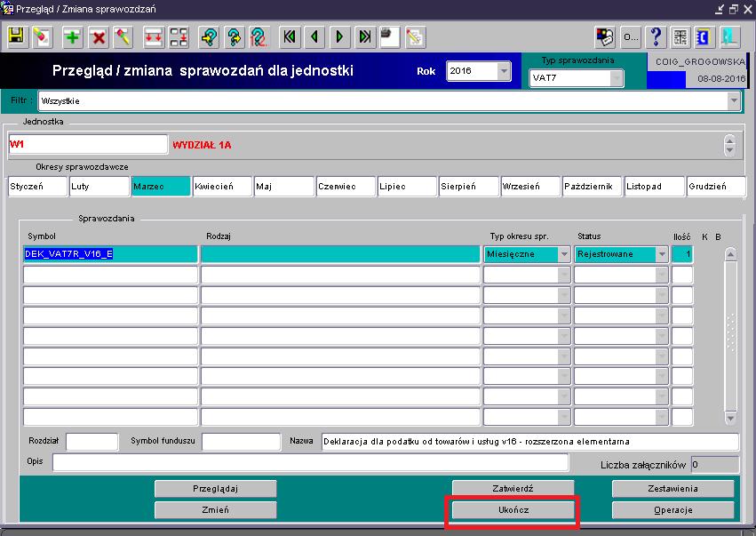Enter query mode via question mark with incoming arrow
The height and width of the screenshot is (536, 756).
(x=209, y=36)
